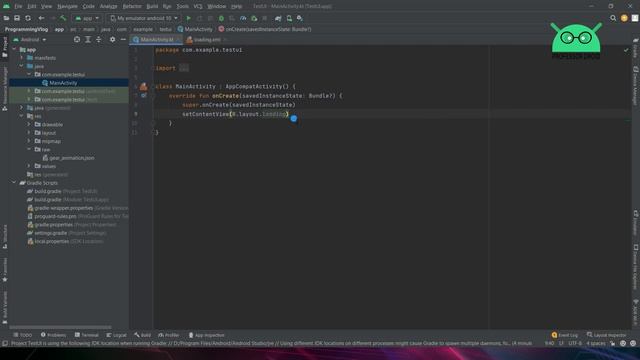Open Project panel gear options
This screenshot has width=640, height=360.
tap(112, 40)
